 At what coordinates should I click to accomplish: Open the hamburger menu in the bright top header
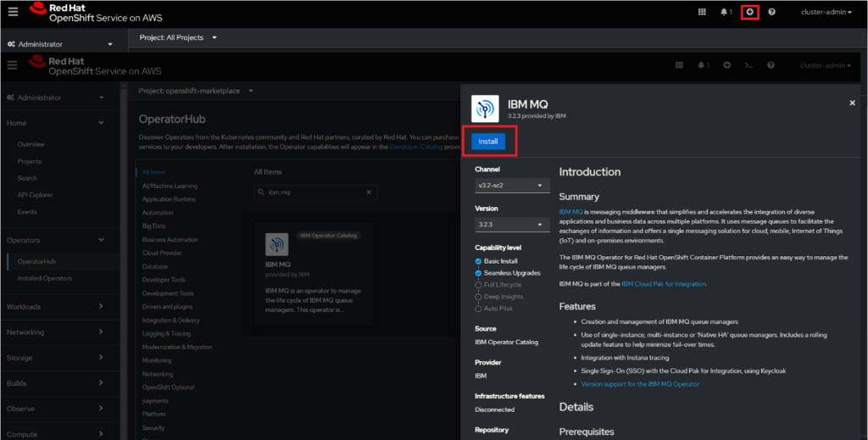pos(13,12)
